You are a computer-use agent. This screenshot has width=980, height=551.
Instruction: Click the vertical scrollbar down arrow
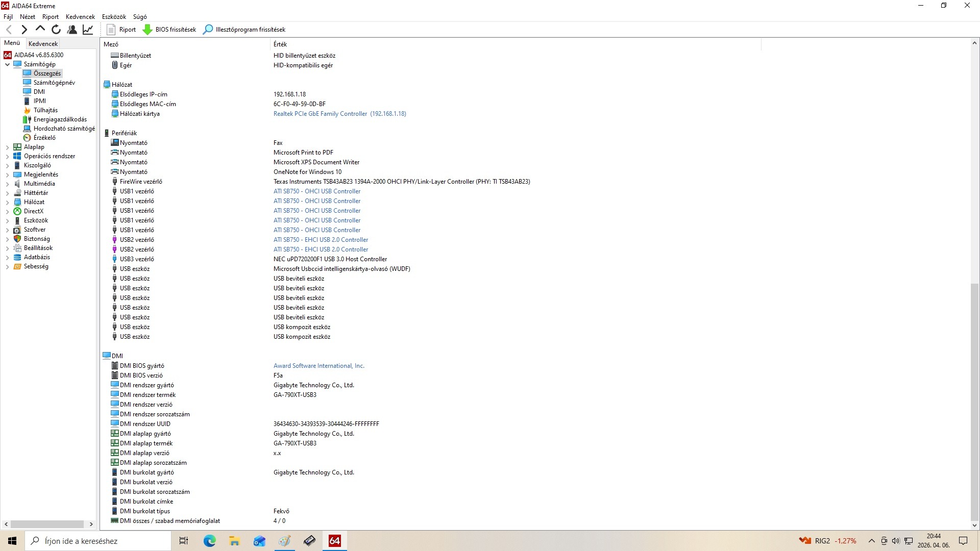pos(974,525)
